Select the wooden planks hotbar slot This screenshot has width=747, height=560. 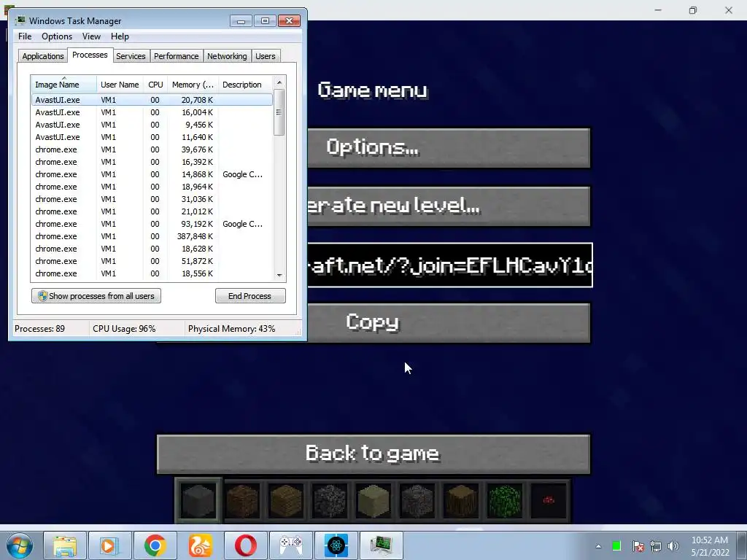[286, 500]
